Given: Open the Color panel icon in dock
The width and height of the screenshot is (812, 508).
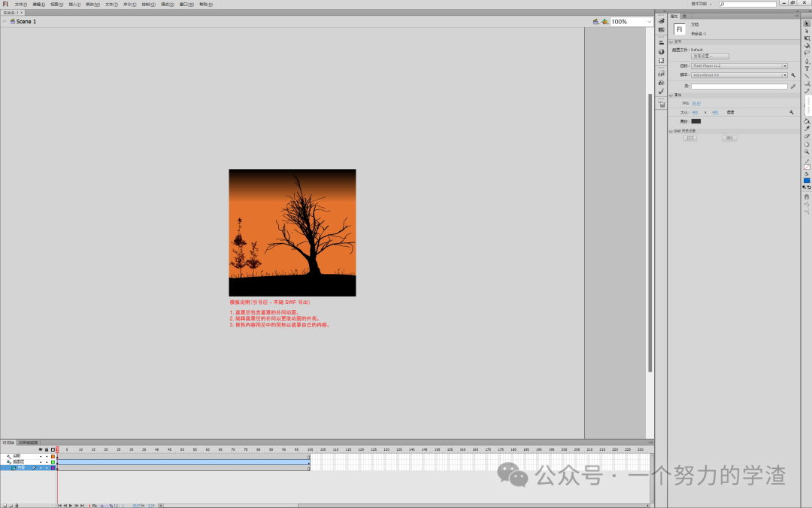Looking at the screenshot, I should coord(662,21).
